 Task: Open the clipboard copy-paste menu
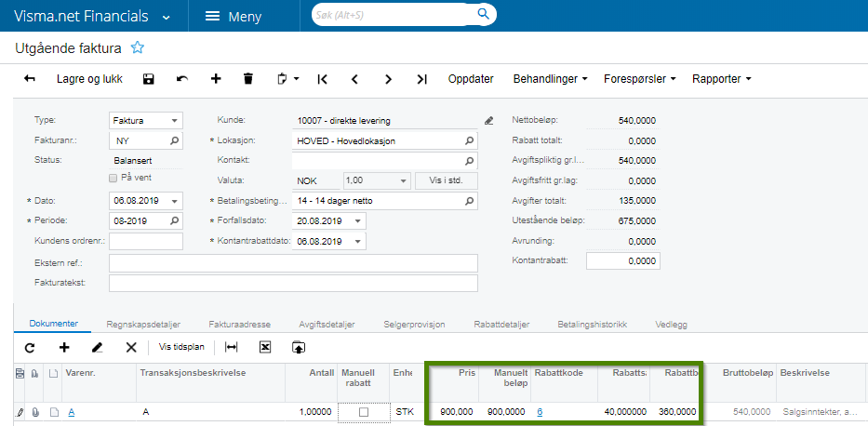pos(287,79)
